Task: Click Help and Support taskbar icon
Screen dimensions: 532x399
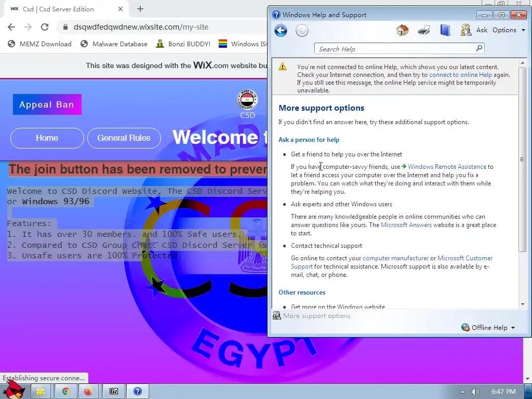Action: coord(137,392)
